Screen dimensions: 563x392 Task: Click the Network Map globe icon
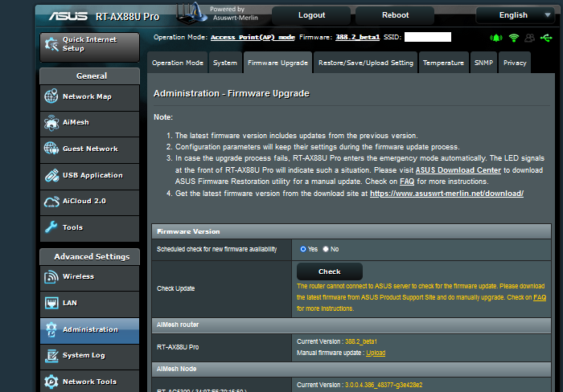coord(51,96)
